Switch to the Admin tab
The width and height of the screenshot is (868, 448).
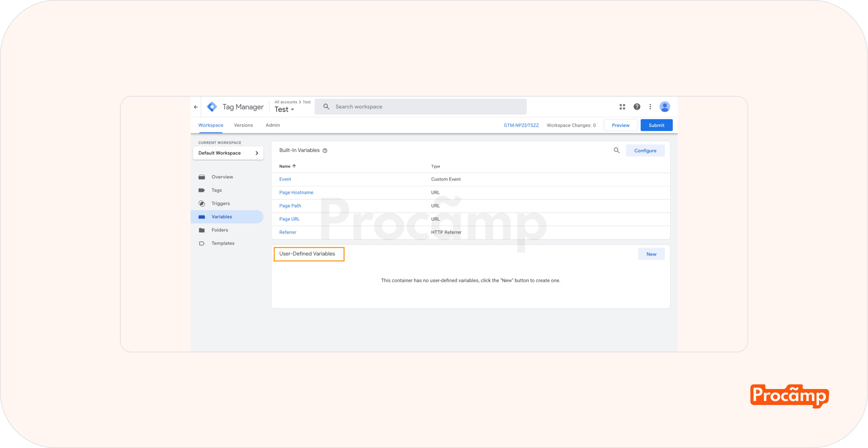[x=273, y=125]
